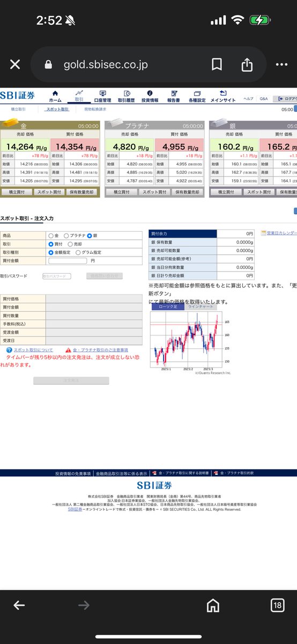Click the red warning triangle icon
297x644 pixels.
coord(68,350)
